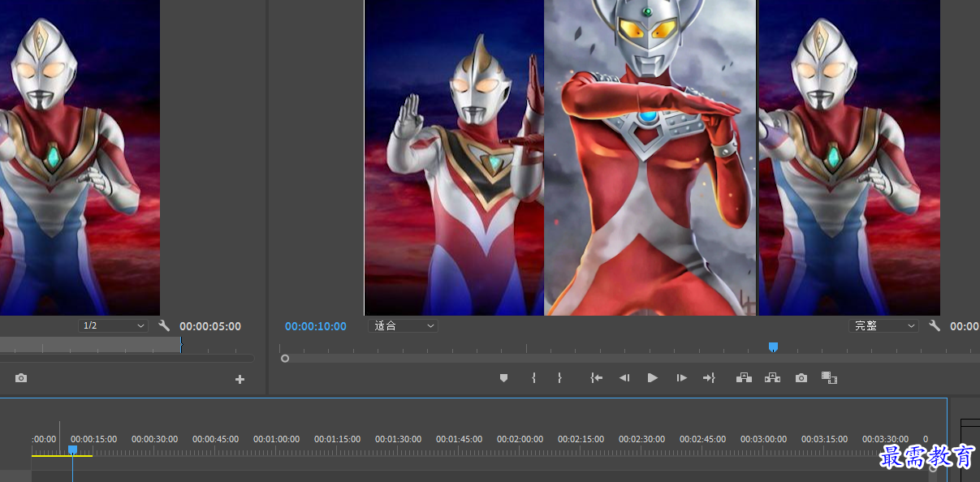Play the sequence in Program monitor
980x482 pixels.
(652, 378)
